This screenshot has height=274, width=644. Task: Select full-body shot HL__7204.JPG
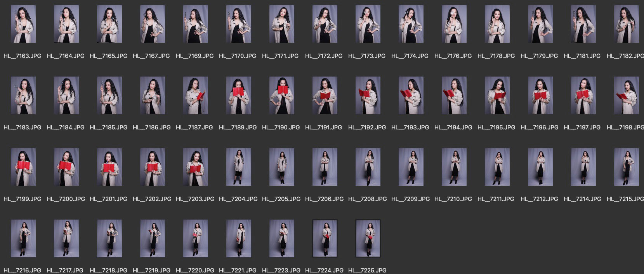[238, 167]
